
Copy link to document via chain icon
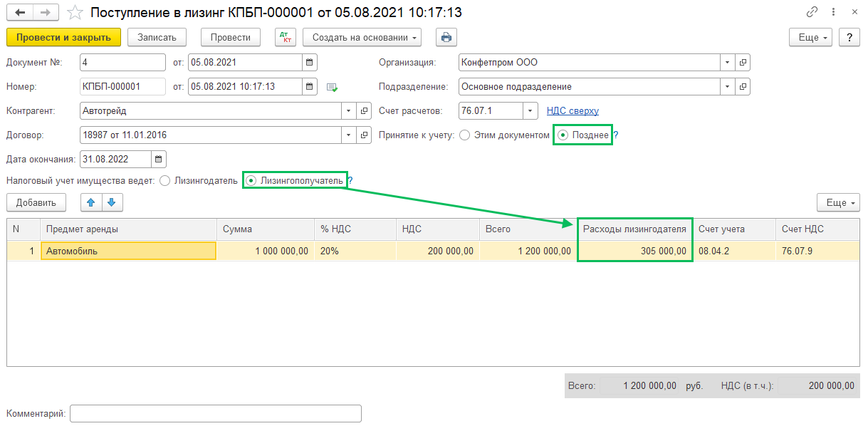[x=812, y=12]
